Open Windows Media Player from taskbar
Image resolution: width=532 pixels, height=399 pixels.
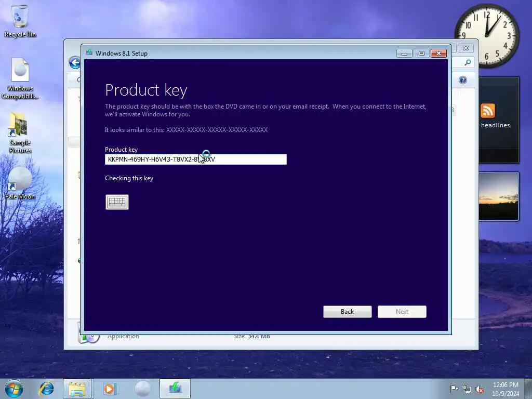(110, 389)
